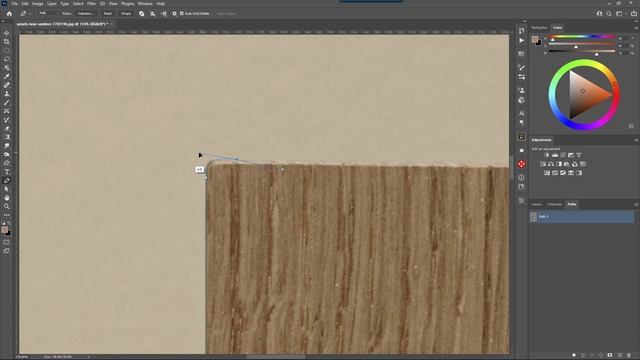Click Share icon at top right

point(634,13)
